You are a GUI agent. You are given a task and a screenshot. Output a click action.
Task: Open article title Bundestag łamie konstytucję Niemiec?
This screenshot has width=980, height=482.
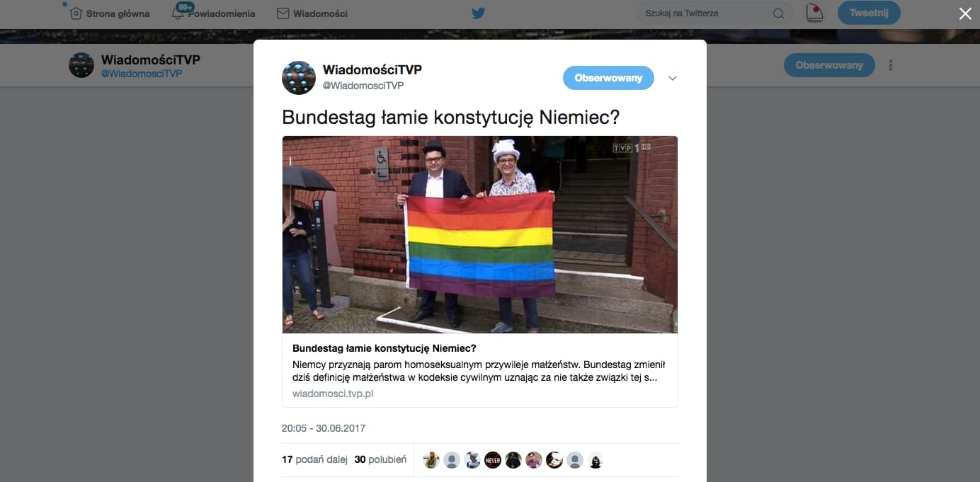coord(384,348)
